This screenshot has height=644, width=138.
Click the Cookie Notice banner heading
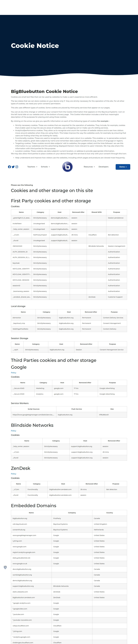[x=35, y=46]
